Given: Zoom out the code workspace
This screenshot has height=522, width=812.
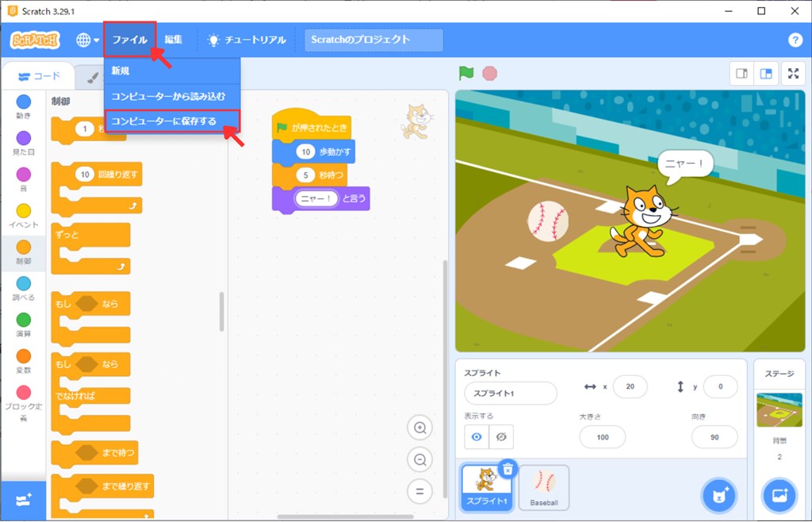Looking at the screenshot, I should tap(420, 459).
